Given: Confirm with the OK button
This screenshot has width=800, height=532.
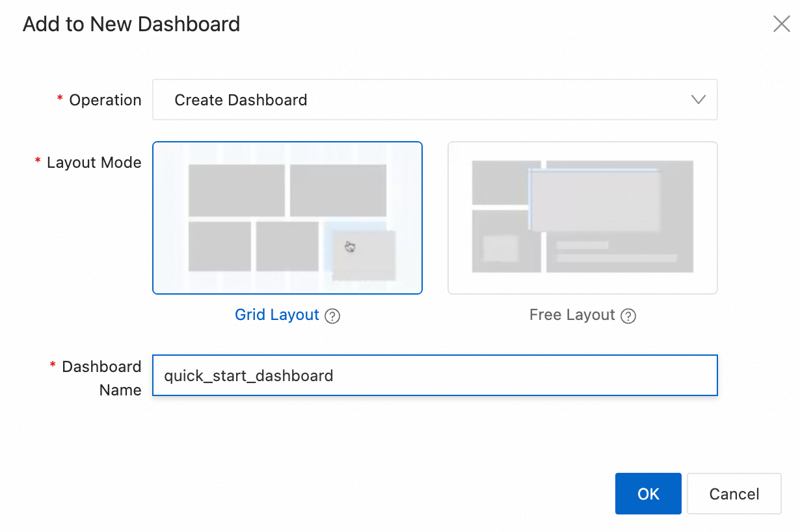Looking at the screenshot, I should click(x=648, y=494).
